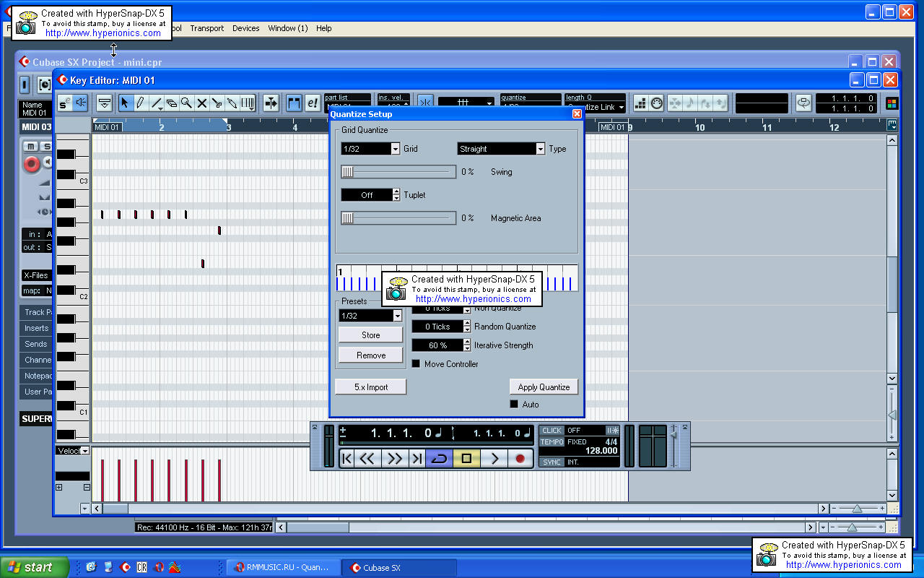Select the Zoom magnifier tool
Viewport: 924px width, 578px height.
coord(186,103)
